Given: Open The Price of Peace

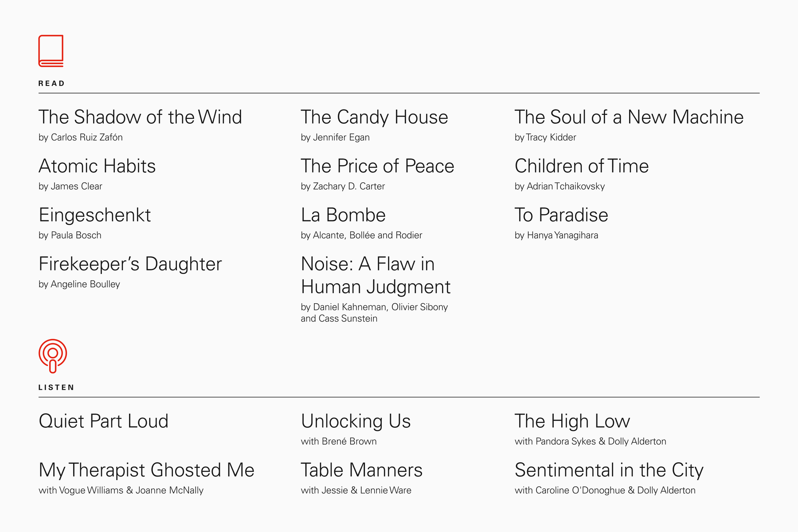Looking at the screenshot, I should click(378, 166).
